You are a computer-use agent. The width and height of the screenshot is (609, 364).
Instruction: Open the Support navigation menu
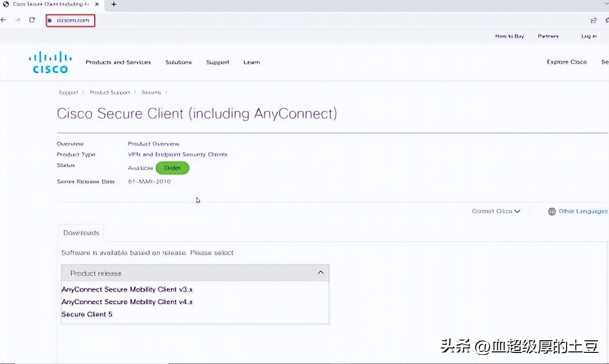(x=217, y=62)
